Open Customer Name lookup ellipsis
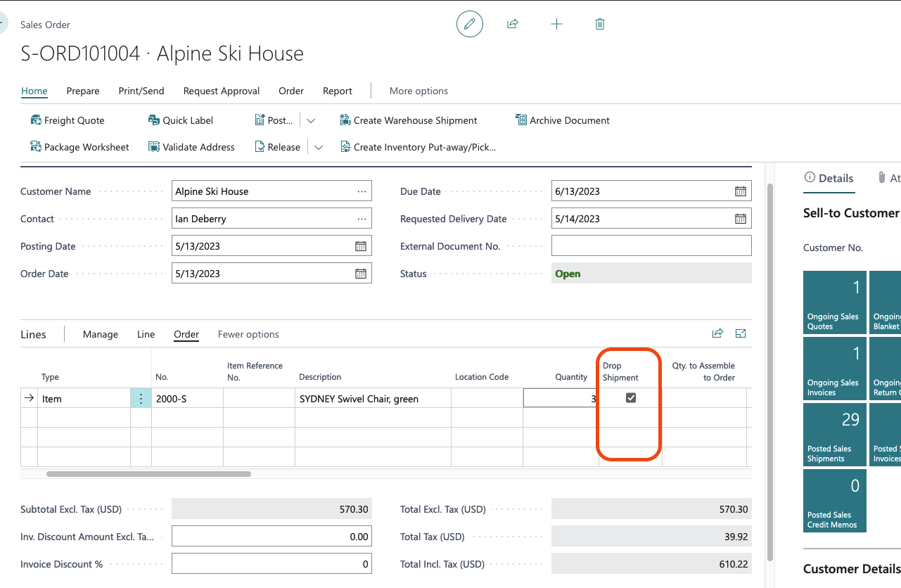901x588 pixels. tap(362, 191)
